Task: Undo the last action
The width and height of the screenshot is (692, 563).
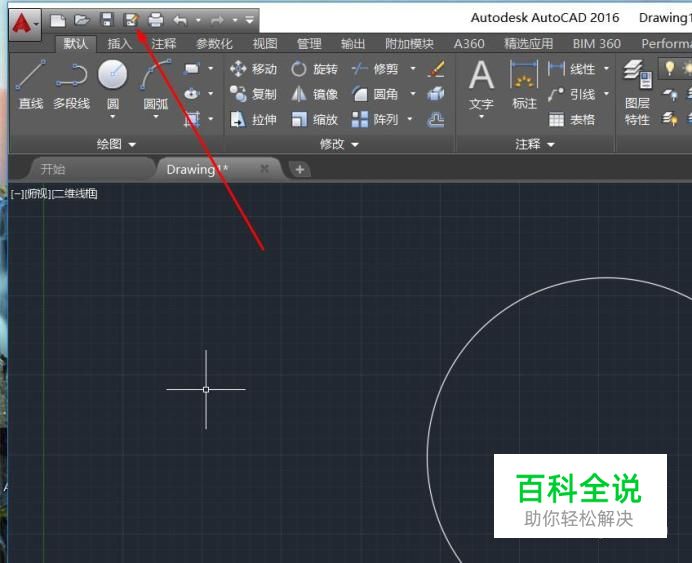Action: tap(180, 20)
